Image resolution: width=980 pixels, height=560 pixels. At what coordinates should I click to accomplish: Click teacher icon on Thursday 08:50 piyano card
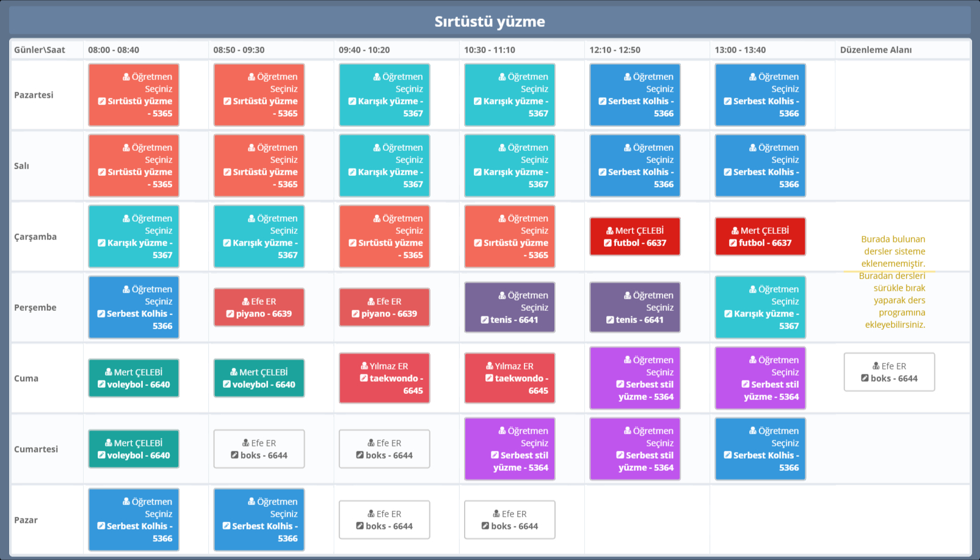245,302
